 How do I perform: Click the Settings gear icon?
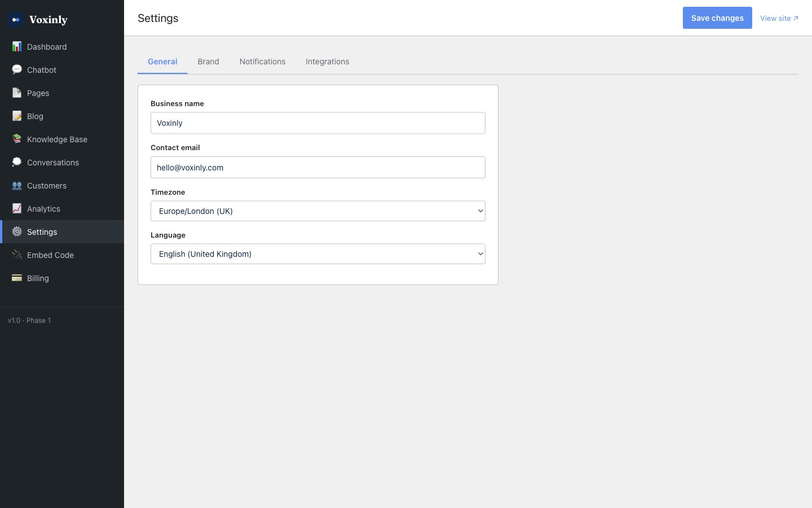click(x=17, y=231)
